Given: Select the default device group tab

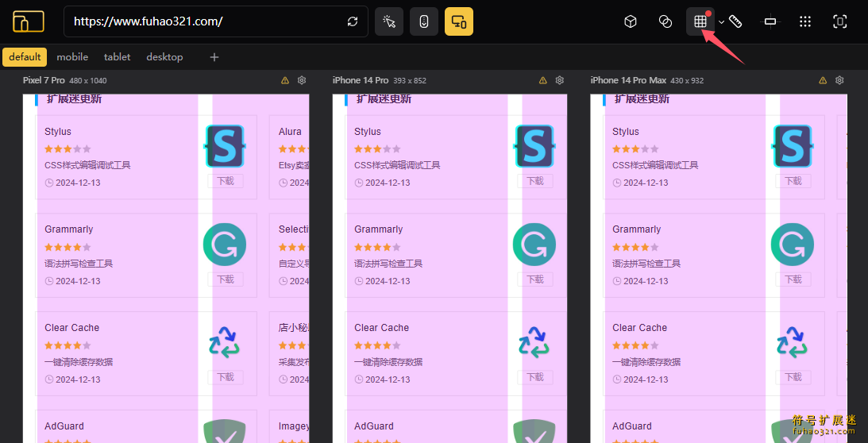Looking at the screenshot, I should click(x=25, y=57).
